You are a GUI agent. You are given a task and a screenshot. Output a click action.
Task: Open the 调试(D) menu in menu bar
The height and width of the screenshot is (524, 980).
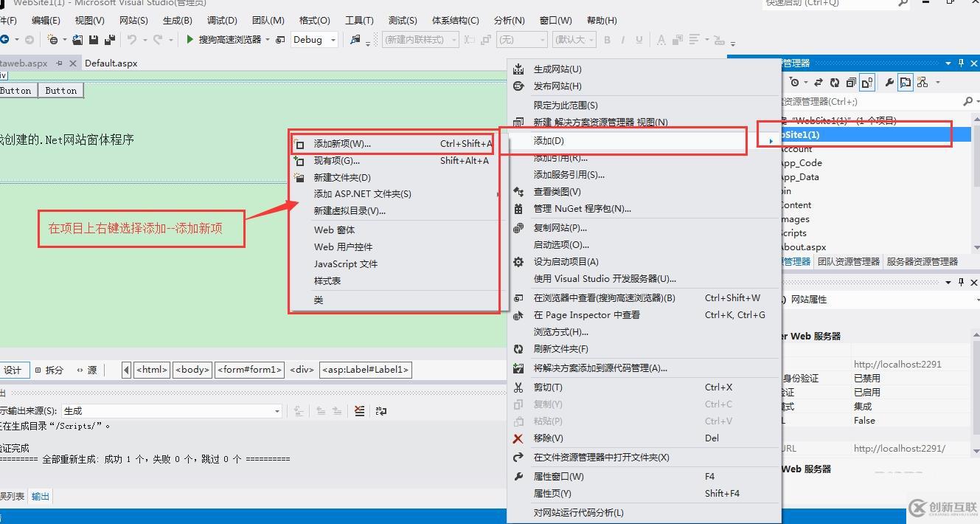[x=222, y=20]
